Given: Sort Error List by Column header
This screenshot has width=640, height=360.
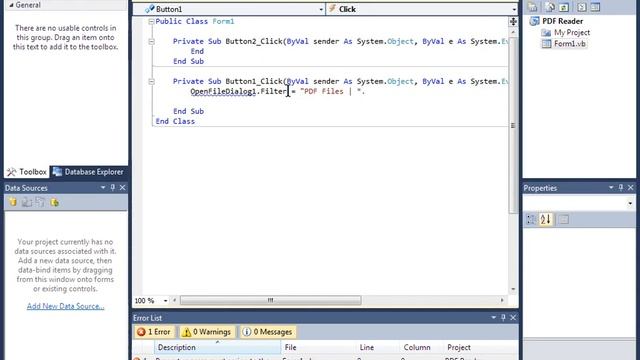Looking at the screenshot, I should (420, 347).
